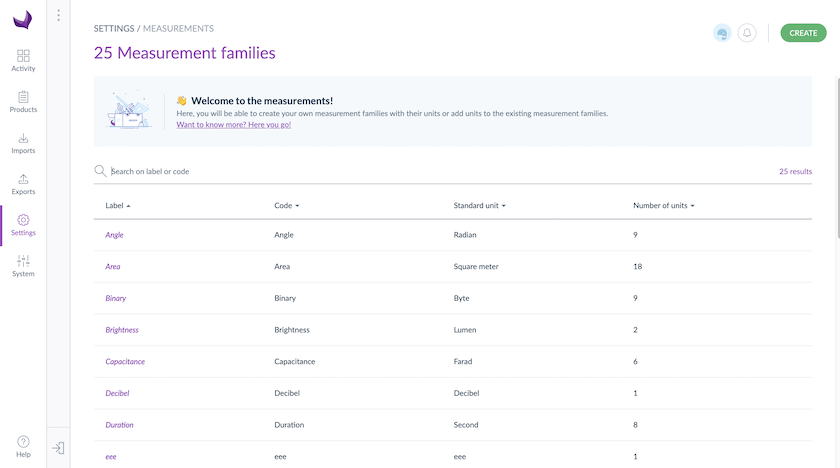Click the notification bell icon

point(747,33)
